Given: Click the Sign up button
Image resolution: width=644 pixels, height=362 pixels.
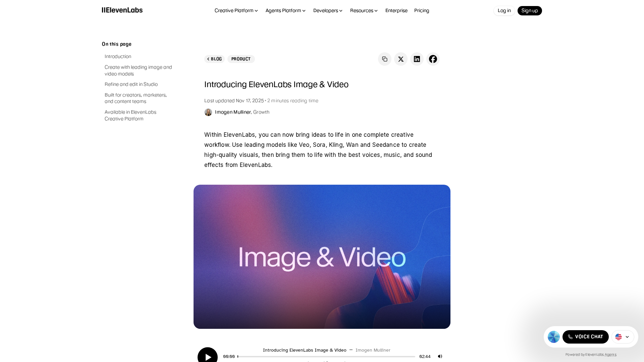Looking at the screenshot, I should 529,11.
